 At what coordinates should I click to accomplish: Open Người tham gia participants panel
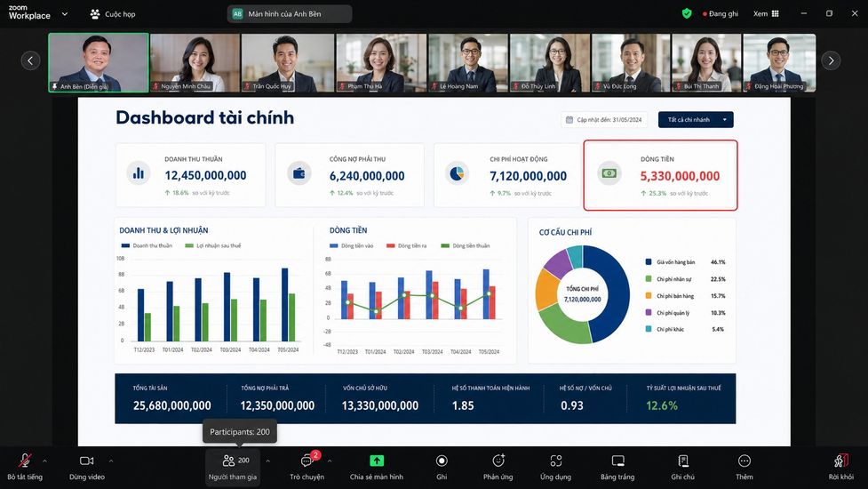coord(233,467)
